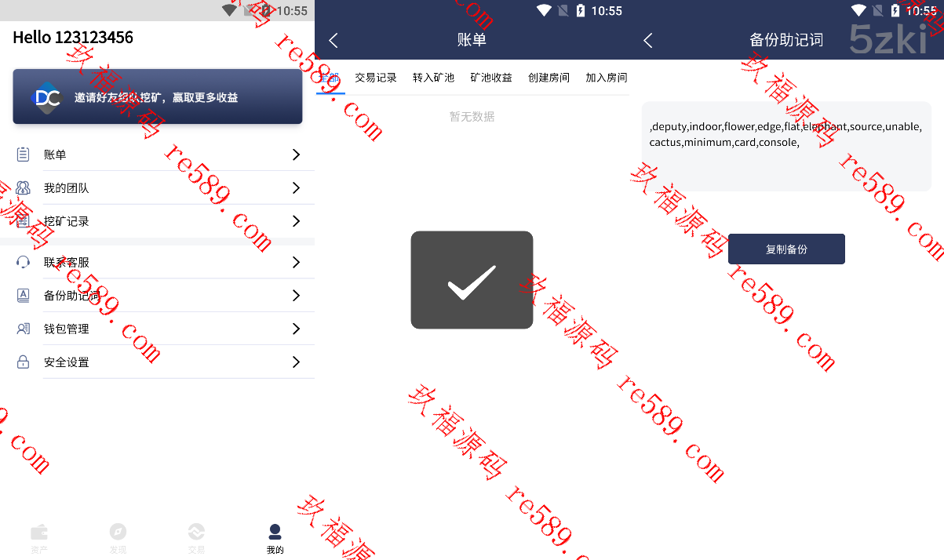Click the 复制备份 copy backup button
Viewport: 944px width, 560px height.
pos(786,249)
